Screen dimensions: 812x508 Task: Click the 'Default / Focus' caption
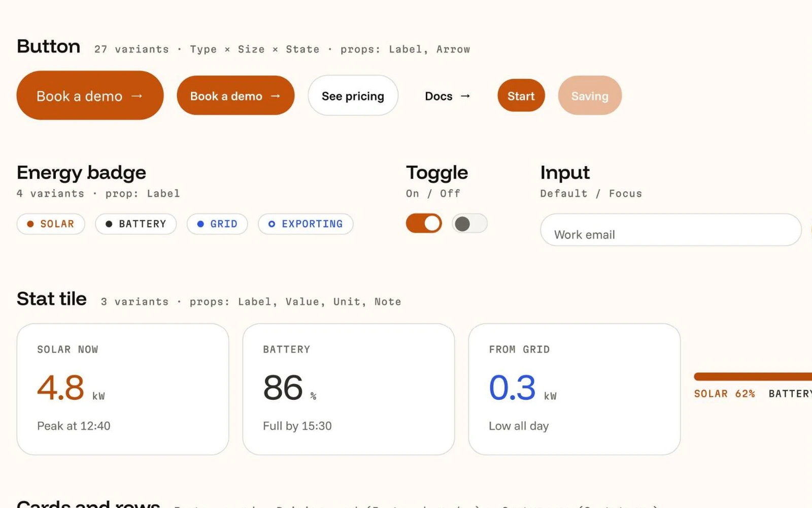[591, 194]
